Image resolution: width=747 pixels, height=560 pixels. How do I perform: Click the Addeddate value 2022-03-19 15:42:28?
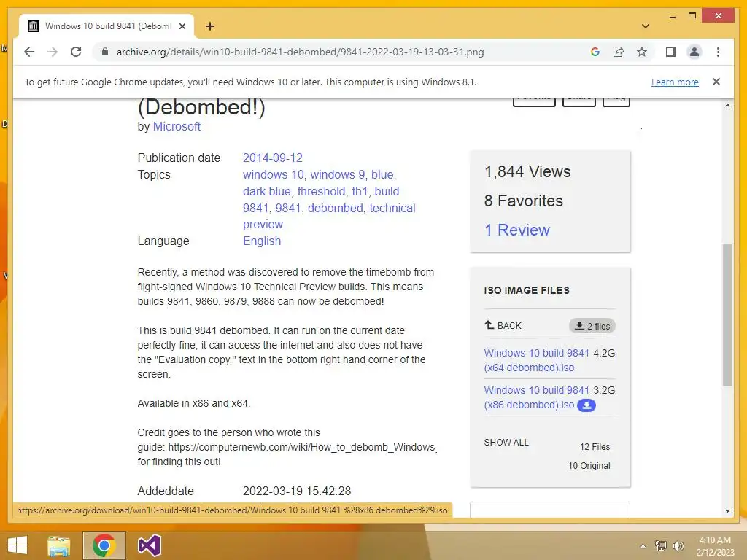[297, 491]
